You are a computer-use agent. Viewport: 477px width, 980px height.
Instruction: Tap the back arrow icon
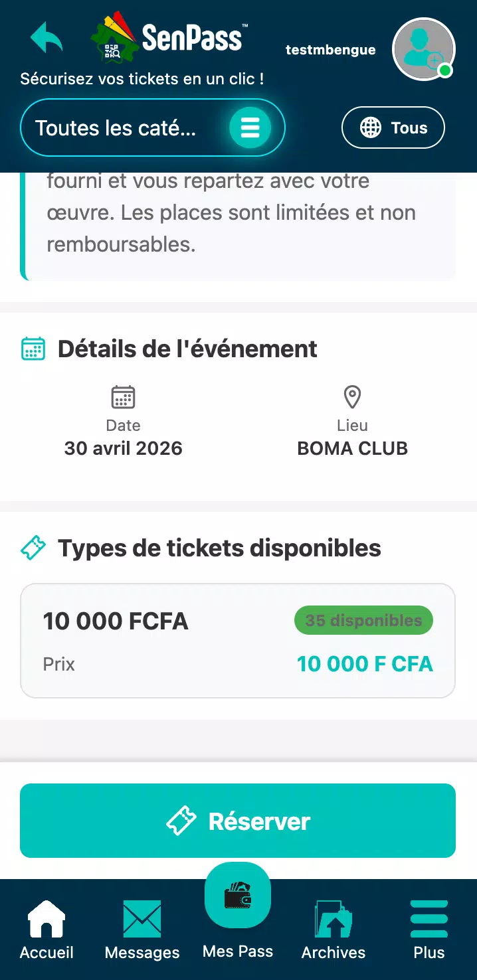(47, 37)
